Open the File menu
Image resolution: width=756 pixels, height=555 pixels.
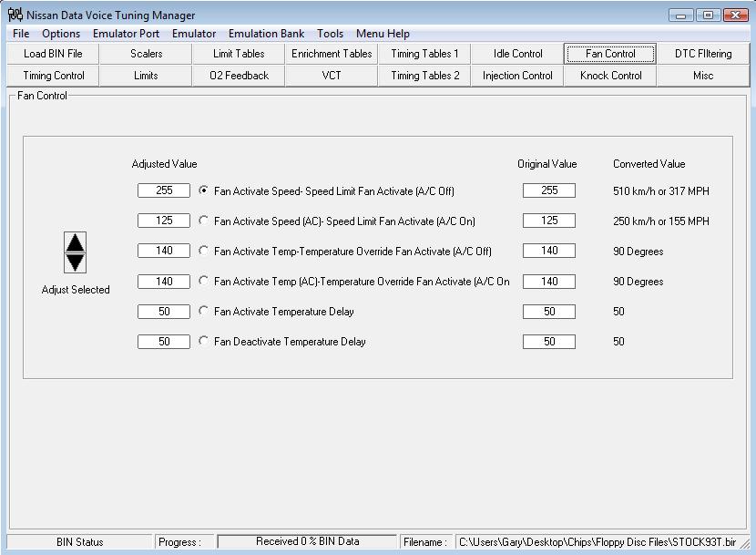click(21, 34)
